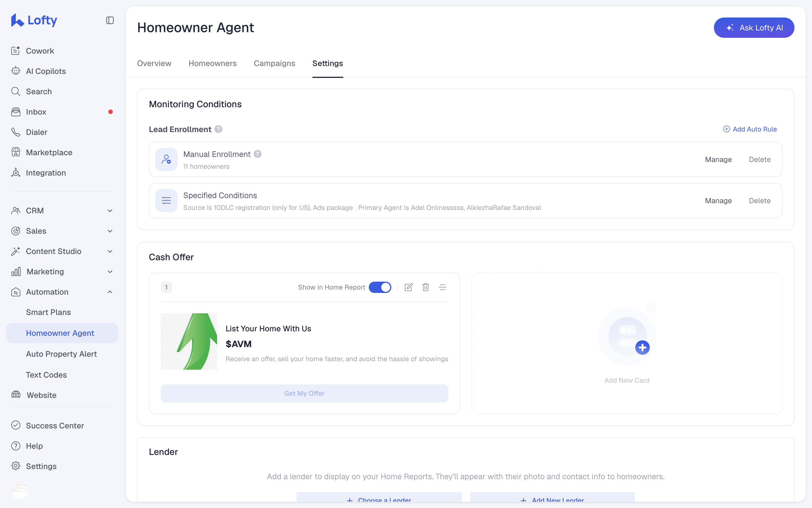Toggle Show in Home Report switch

tap(380, 287)
